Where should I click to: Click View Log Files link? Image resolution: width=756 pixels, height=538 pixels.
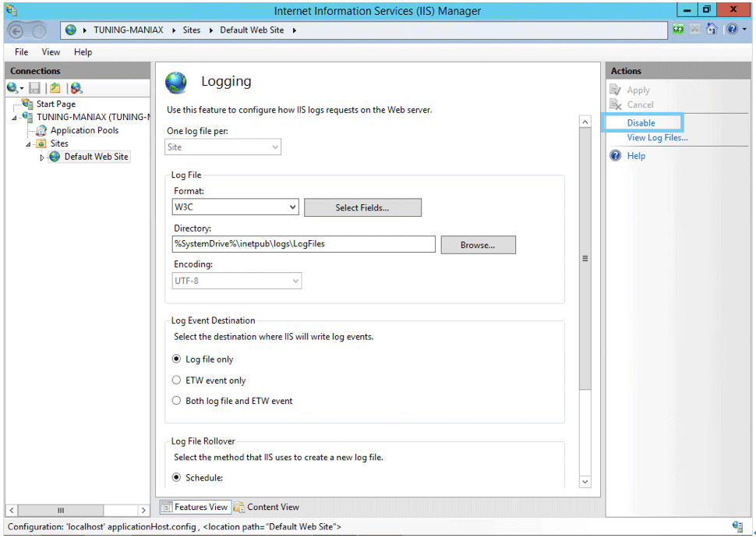coord(657,137)
